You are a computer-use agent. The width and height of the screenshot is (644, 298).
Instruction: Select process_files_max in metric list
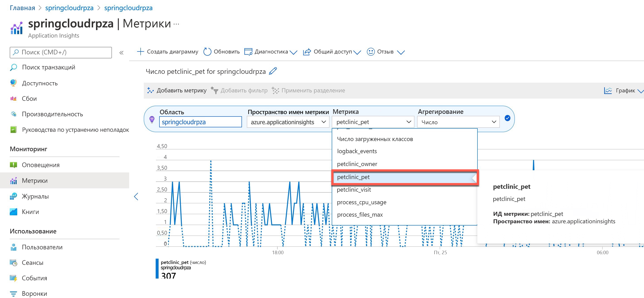[x=404, y=215]
